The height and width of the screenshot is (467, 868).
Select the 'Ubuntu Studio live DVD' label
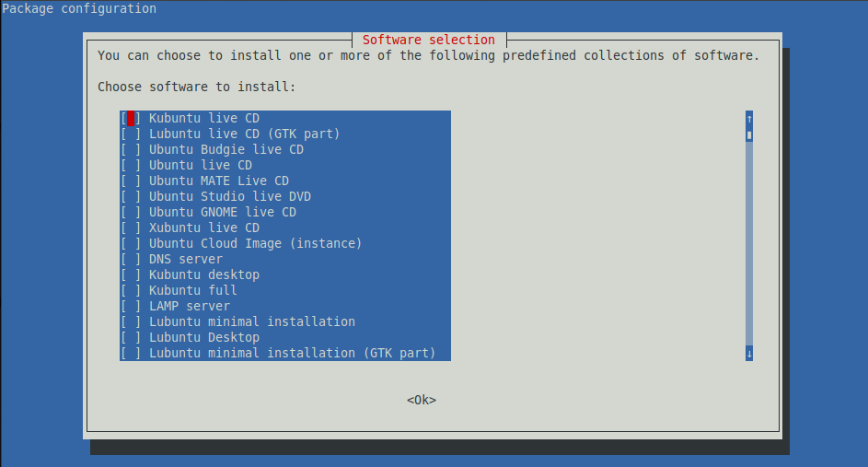point(230,197)
